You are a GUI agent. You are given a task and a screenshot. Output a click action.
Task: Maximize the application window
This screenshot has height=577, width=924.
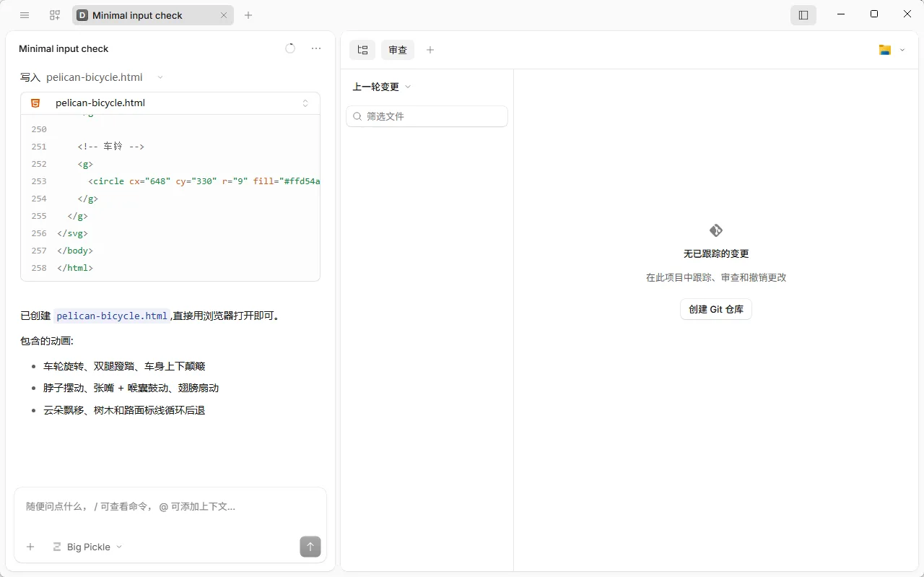pyautogui.click(x=874, y=14)
